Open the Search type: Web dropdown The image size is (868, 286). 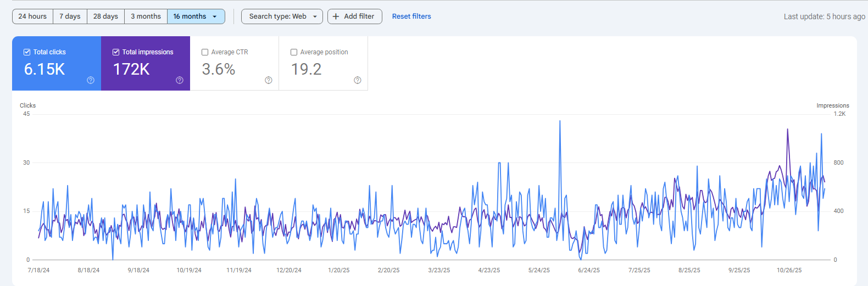click(x=282, y=16)
